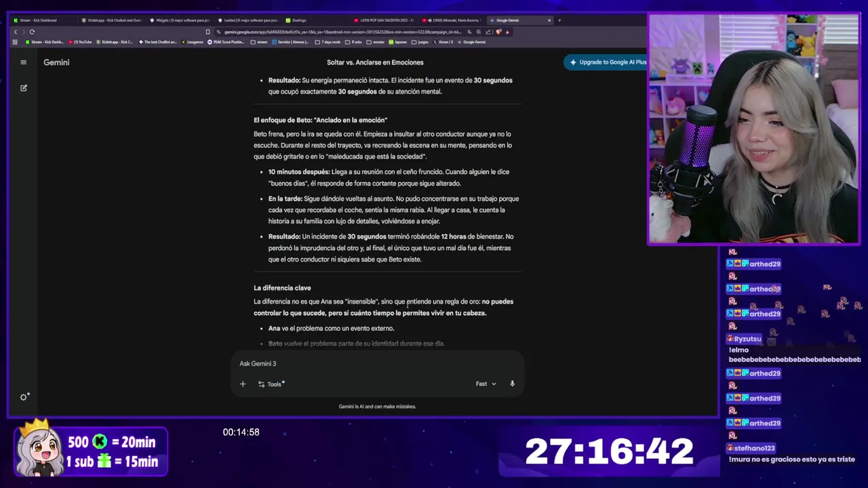Open the YouTube bookmark
The image size is (868, 488).
[81, 42]
